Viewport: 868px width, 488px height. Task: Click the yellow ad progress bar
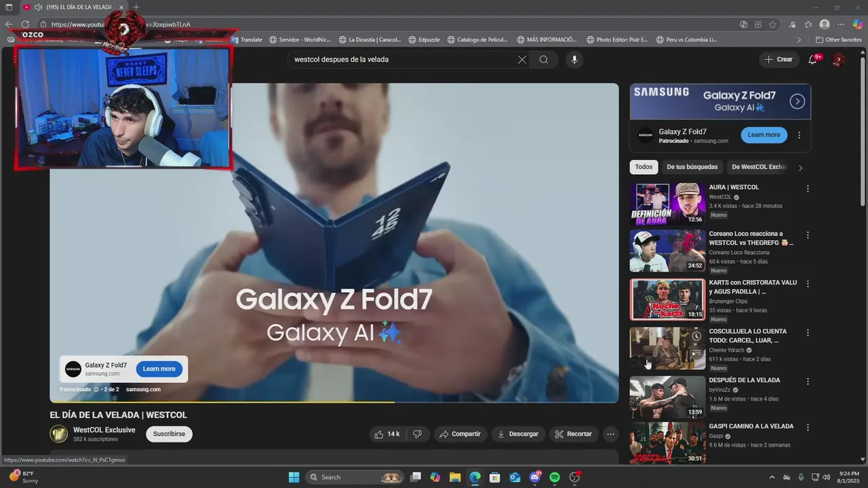click(x=222, y=402)
